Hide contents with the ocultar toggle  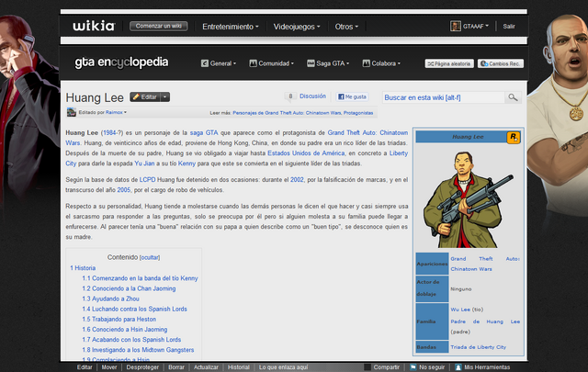point(150,257)
